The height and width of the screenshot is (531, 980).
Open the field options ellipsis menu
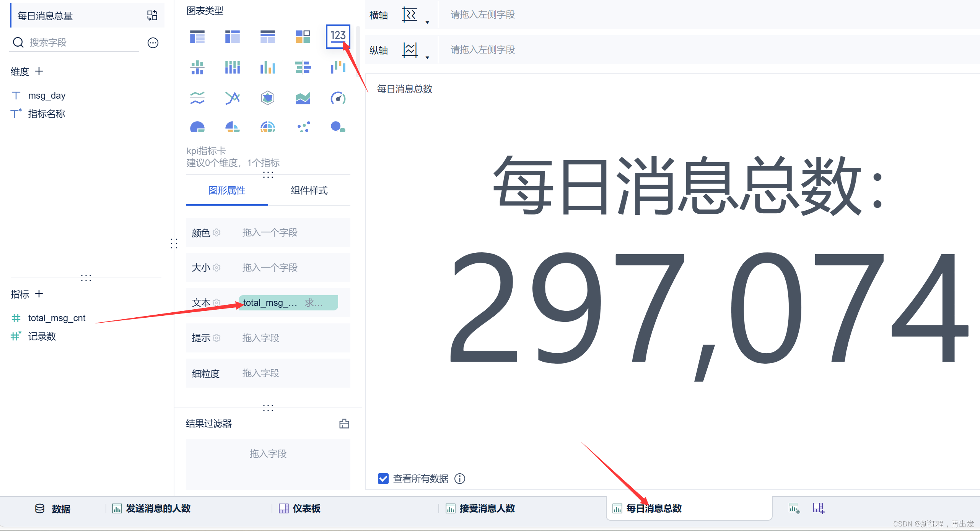[153, 43]
